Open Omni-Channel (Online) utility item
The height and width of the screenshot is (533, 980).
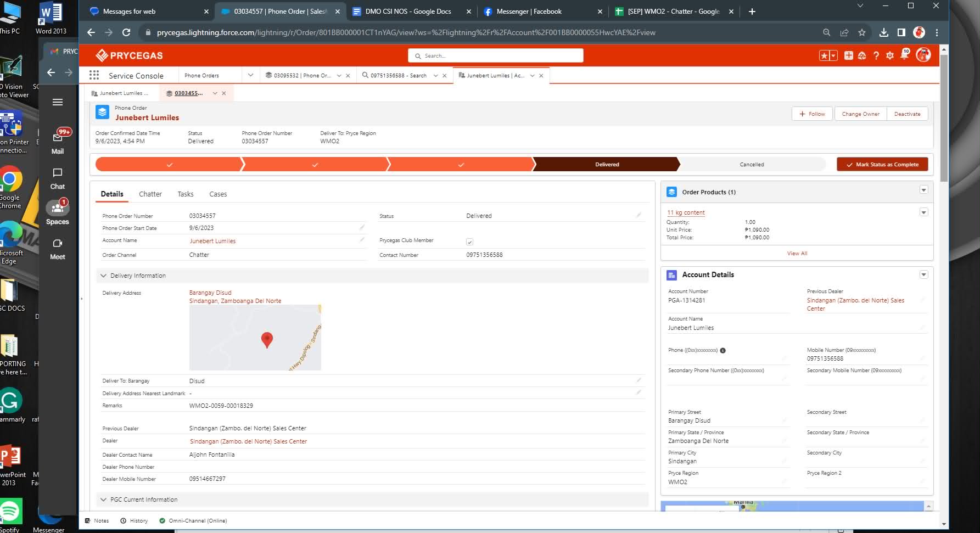193,520
